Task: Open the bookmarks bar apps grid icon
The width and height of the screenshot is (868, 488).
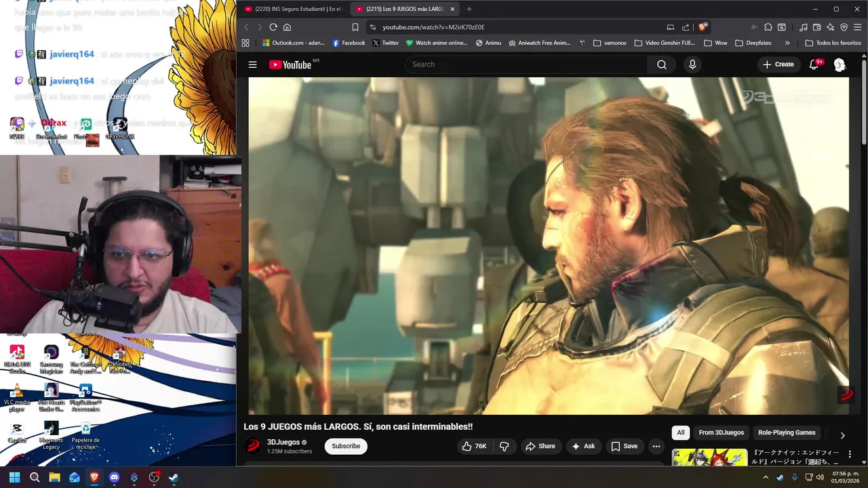Action: click(245, 43)
